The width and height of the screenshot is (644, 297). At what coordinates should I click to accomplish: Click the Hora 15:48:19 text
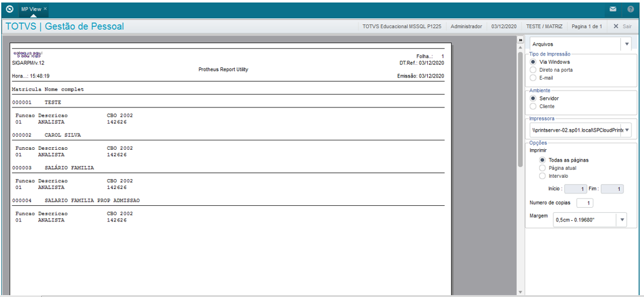(x=31, y=76)
